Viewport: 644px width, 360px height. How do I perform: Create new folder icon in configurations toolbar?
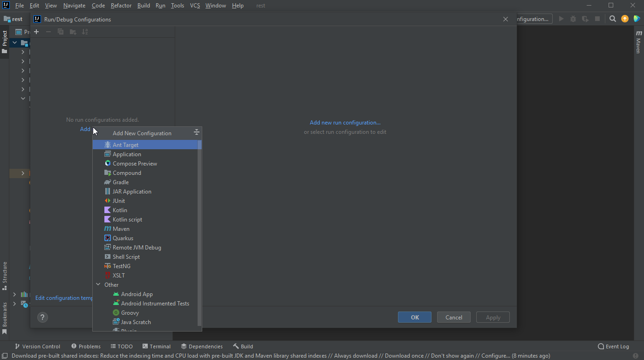(x=73, y=32)
